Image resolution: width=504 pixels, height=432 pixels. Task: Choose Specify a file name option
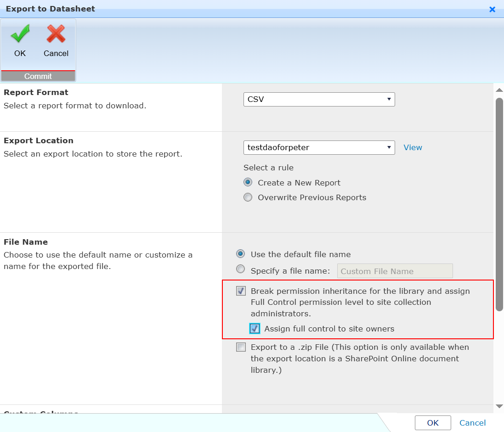pyautogui.click(x=240, y=269)
